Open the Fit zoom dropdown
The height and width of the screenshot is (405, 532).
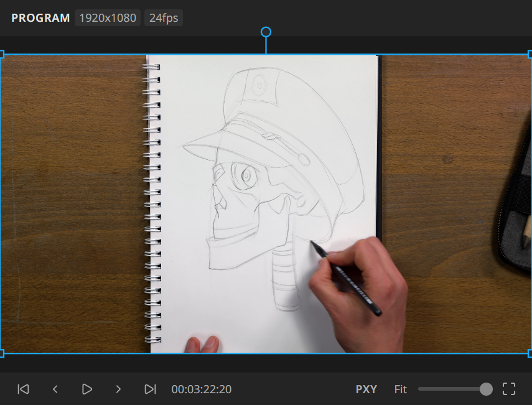(x=400, y=389)
